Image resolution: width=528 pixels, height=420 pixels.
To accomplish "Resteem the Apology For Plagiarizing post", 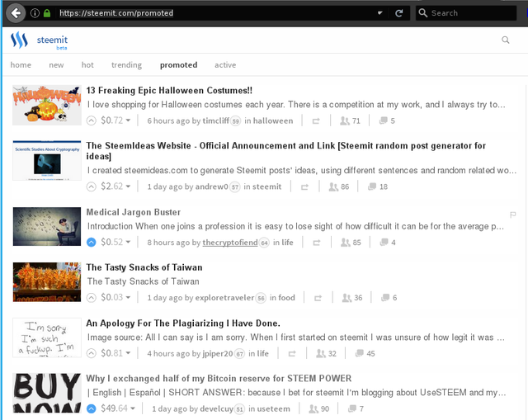I will click(292, 354).
